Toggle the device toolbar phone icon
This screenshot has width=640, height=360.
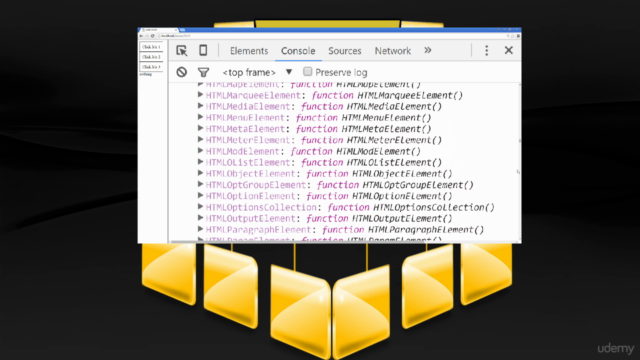[203, 50]
